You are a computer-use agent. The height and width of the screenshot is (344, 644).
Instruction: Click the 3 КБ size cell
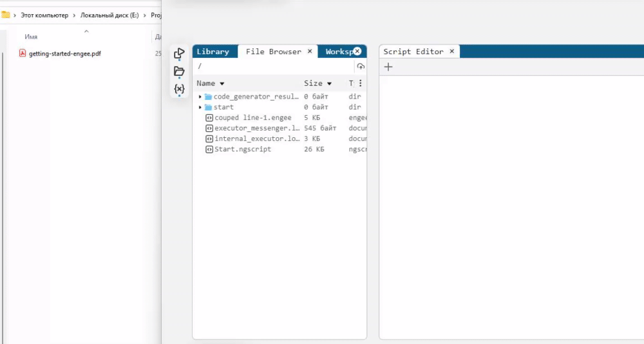pos(312,139)
